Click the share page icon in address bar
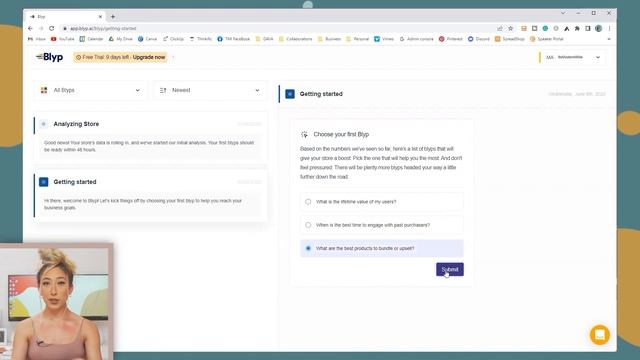This screenshot has width=640, height=360. (x=500, y=29)
